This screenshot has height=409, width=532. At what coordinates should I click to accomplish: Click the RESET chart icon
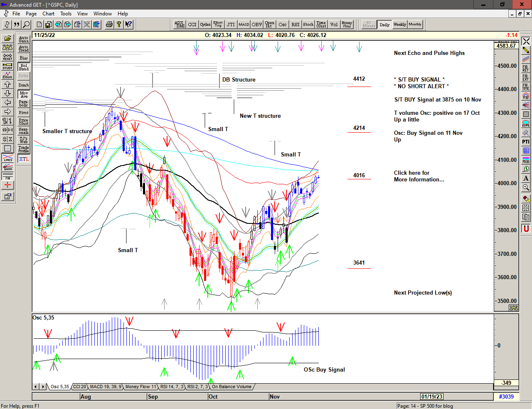[7, 57]
